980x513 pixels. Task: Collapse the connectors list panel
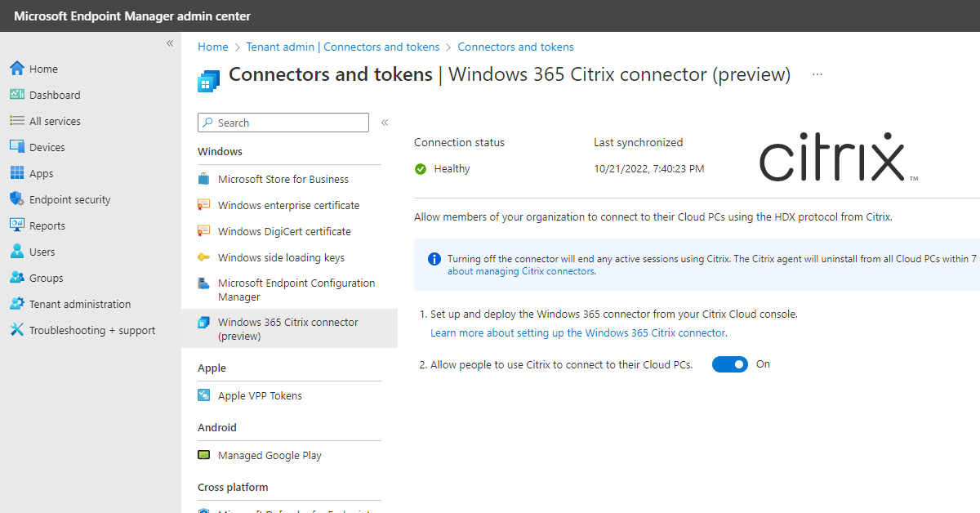[384, 122]
